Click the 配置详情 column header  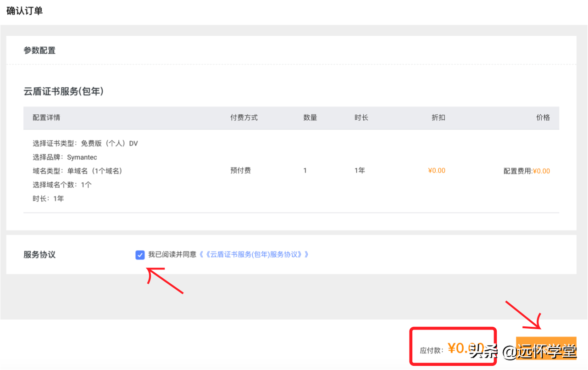tap(46, 118)
